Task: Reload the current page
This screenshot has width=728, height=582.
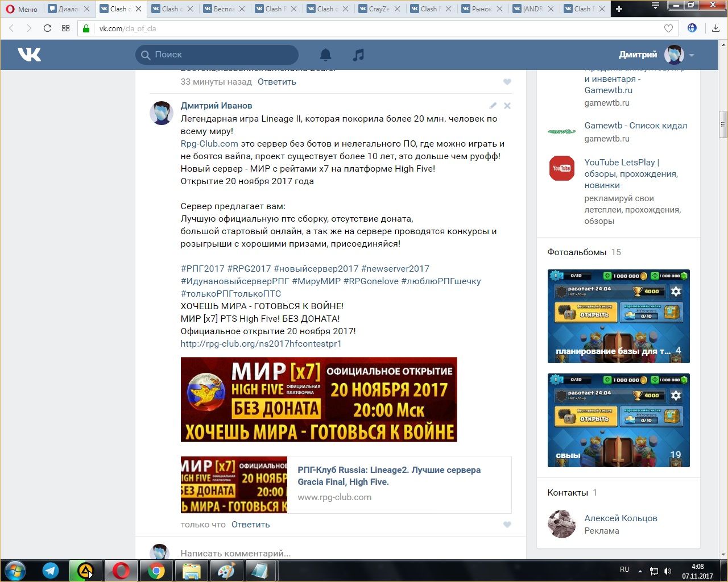Action: point(47,28)
